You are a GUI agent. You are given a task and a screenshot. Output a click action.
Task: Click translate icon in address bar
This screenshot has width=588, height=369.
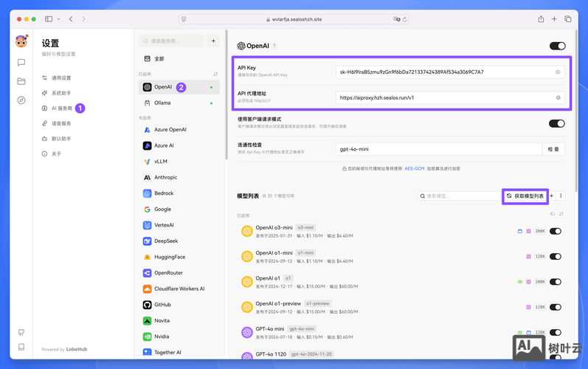click(396, 19)
